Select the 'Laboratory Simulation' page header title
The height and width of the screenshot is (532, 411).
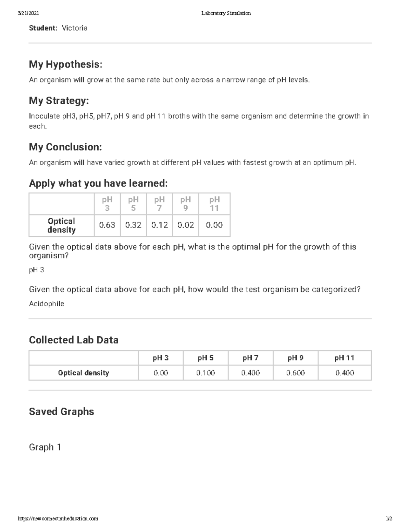point(226,13)
